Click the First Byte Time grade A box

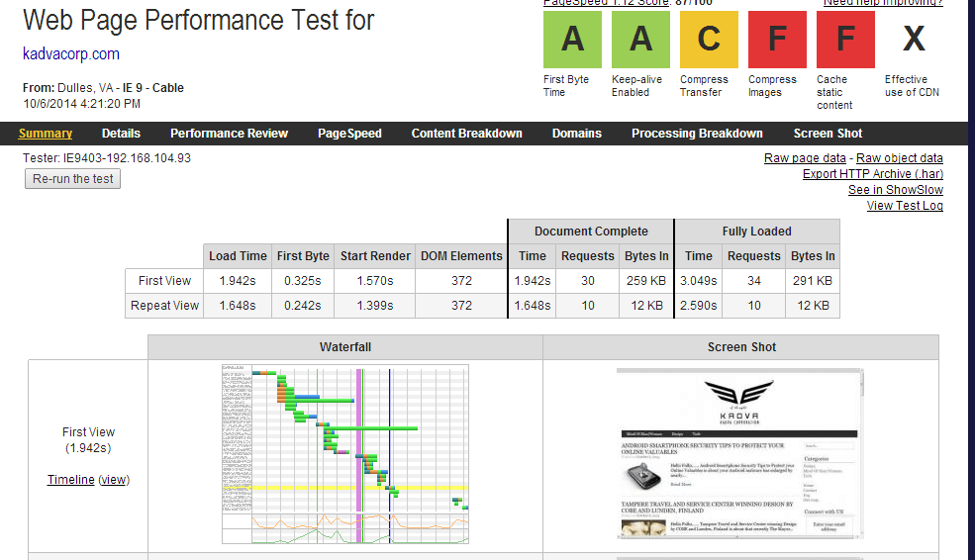click(572, 40)
